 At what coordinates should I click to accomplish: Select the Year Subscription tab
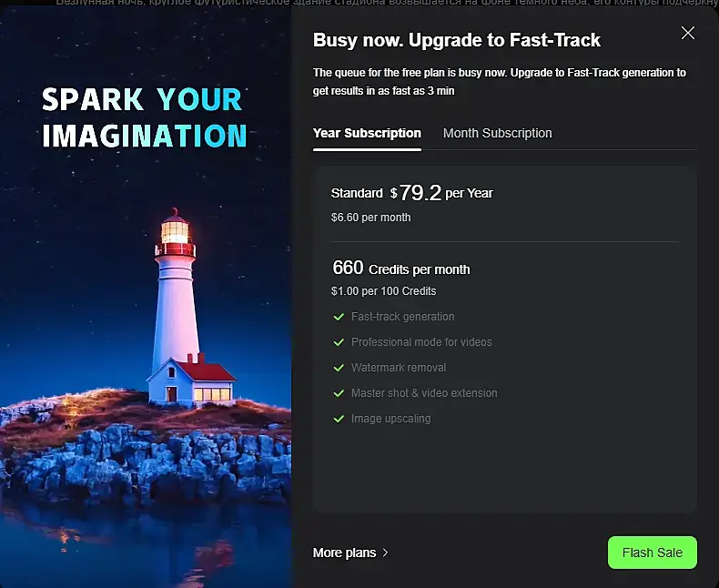[367, 133]
